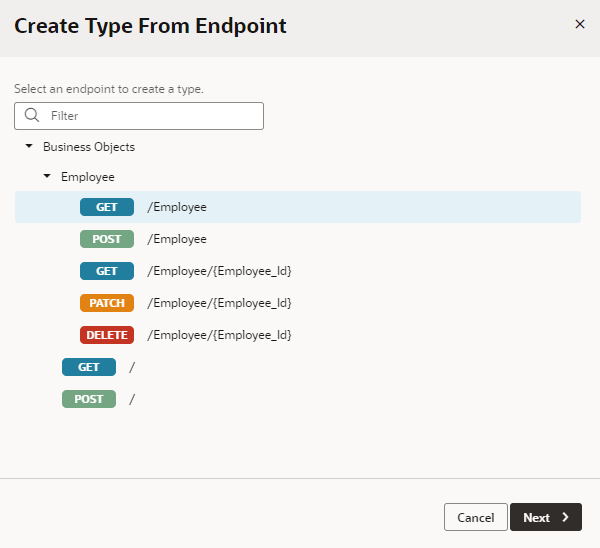Select the POST /Employee endpoint
This screenshot has width=600, height=548.
[298, 239]
